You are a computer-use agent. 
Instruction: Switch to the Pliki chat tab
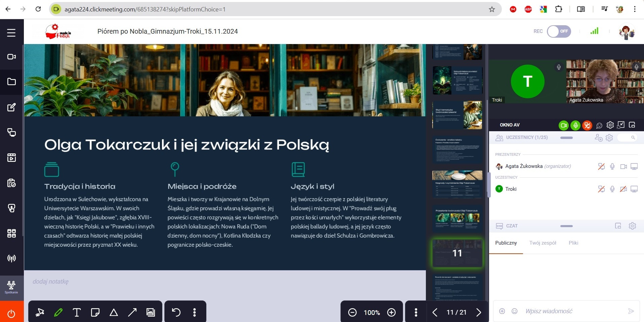click(573, 243)
